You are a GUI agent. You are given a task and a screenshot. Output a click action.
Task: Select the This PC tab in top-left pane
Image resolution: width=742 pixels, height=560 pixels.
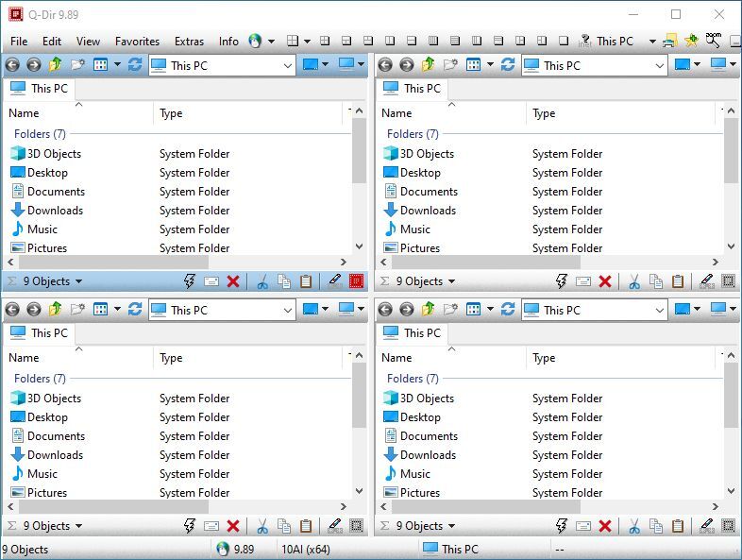tap(40, 89)
